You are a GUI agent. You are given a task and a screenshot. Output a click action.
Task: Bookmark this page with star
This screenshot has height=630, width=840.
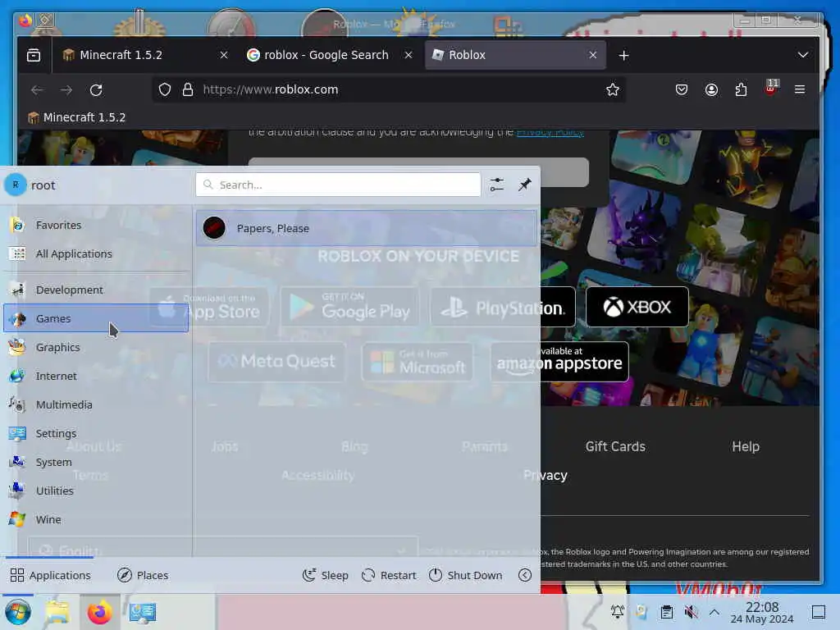coord(612,89)
